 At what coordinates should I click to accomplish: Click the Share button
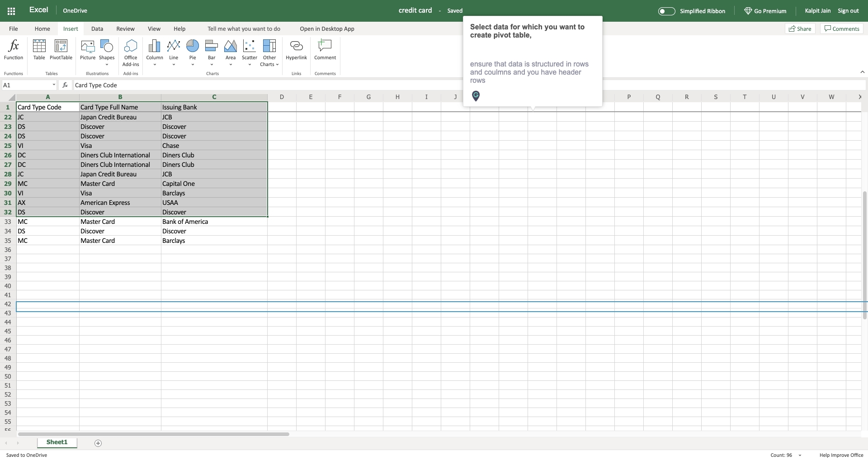[x=800, y=28]
